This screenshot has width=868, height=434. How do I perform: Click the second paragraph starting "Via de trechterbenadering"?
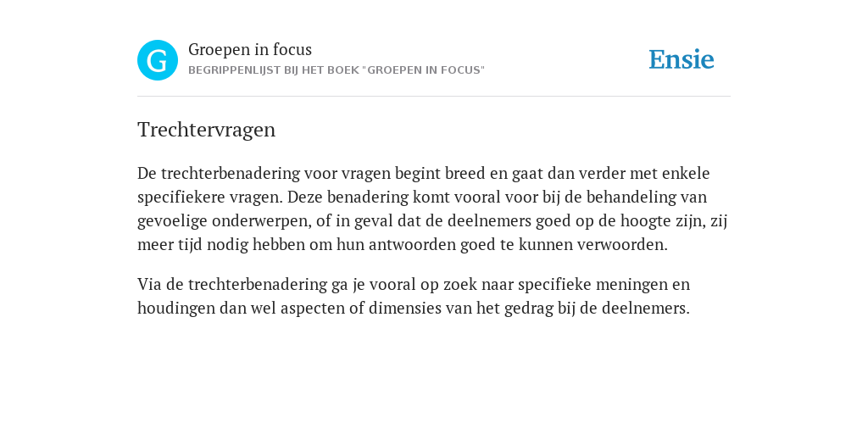click(414, 296)
